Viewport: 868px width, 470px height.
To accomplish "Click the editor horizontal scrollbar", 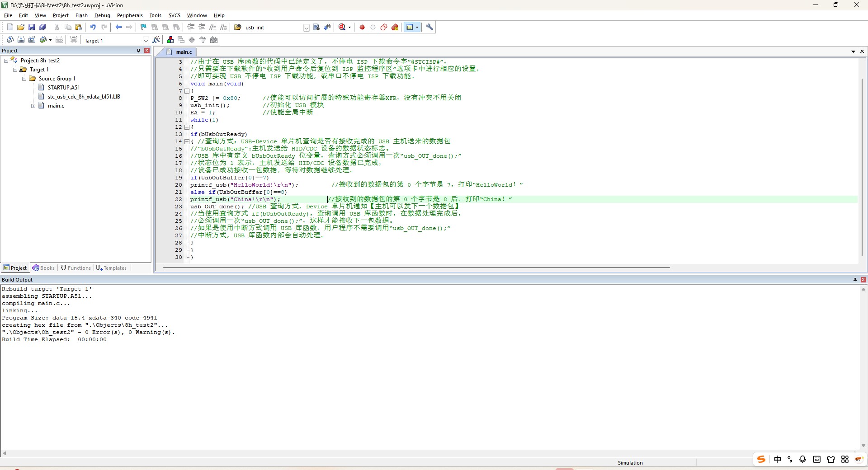I will [416, 268].
